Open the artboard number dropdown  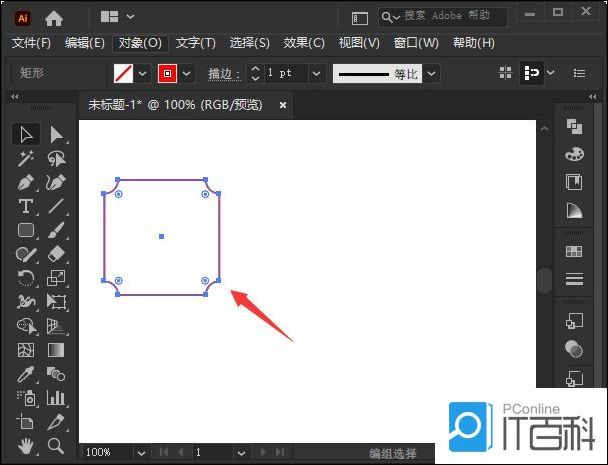pyautogui.click(x=241, y=453)
